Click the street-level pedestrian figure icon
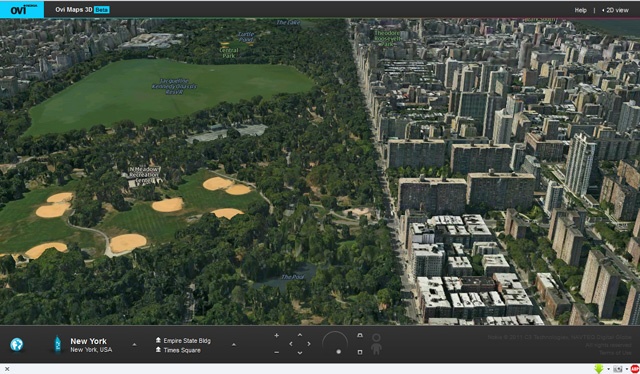640x374 pixels. click(376, 344)
